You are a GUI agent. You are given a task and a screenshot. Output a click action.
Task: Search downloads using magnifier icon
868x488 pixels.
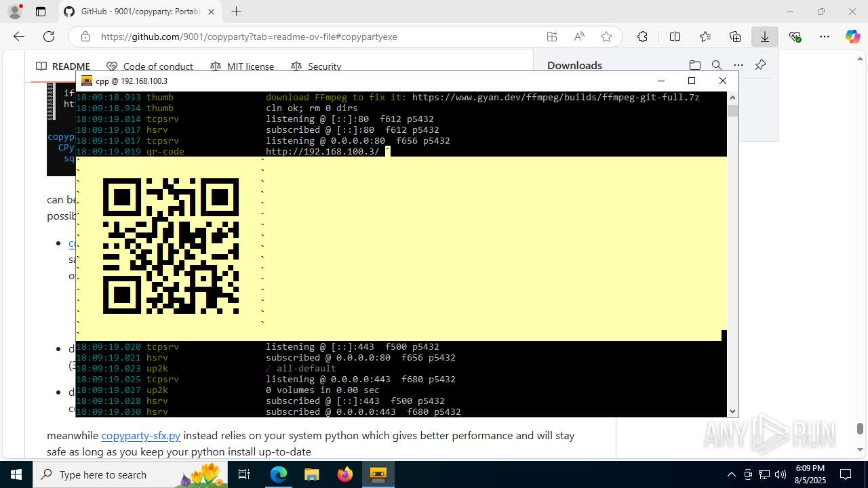click(x=717, y=65)
